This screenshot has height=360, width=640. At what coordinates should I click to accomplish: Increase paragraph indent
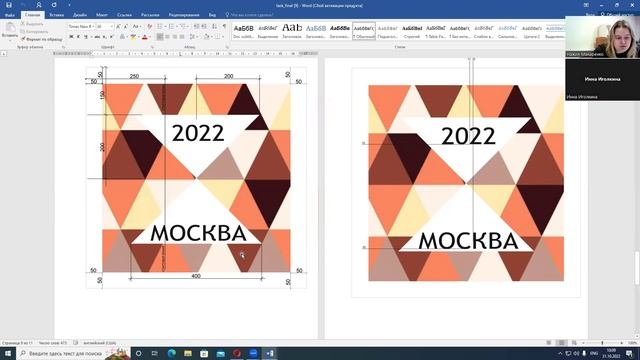coord(204,26)
